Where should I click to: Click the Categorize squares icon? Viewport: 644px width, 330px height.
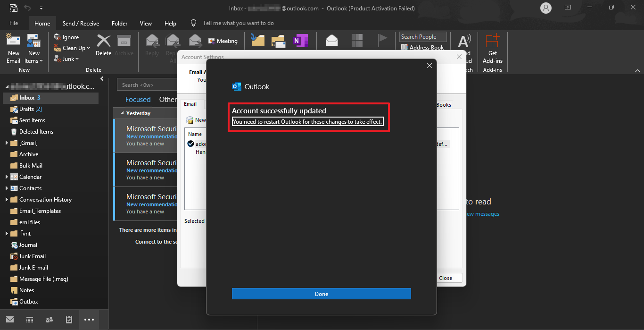[x=357, y=41]
